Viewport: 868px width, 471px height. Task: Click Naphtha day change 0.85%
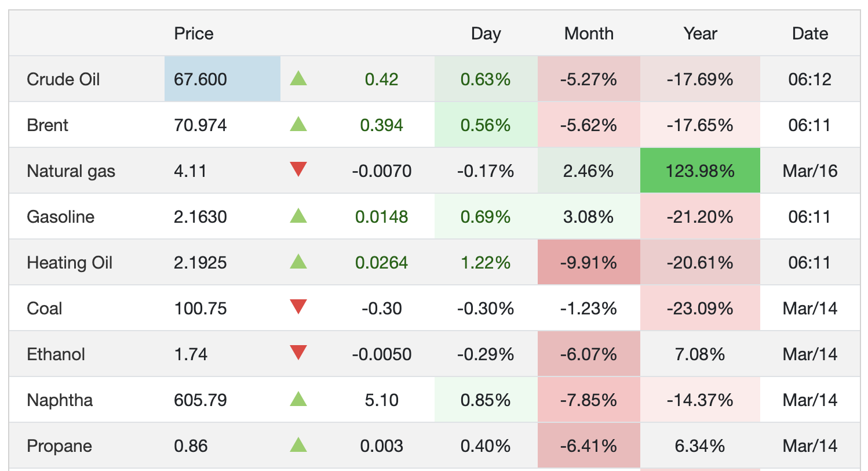pyautogui.click(x=486, y=400)
